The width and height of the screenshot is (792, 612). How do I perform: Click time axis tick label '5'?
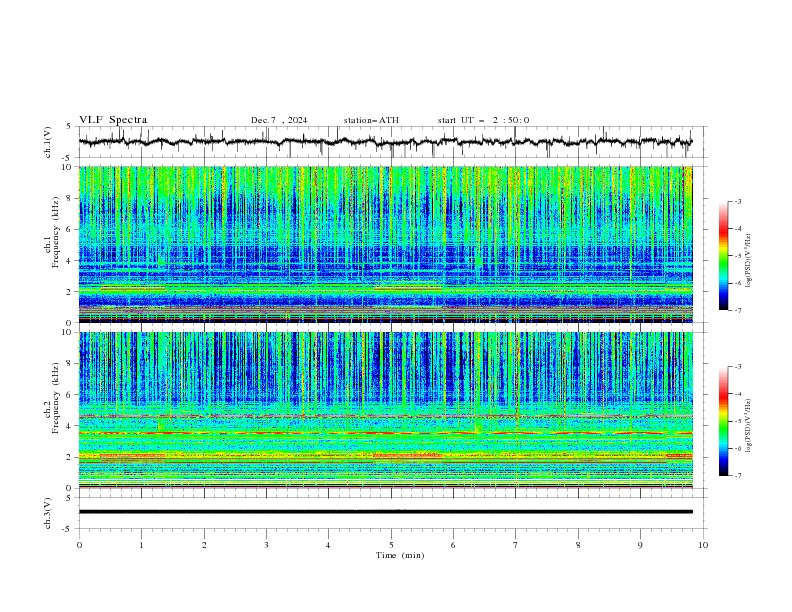point(391,545)
